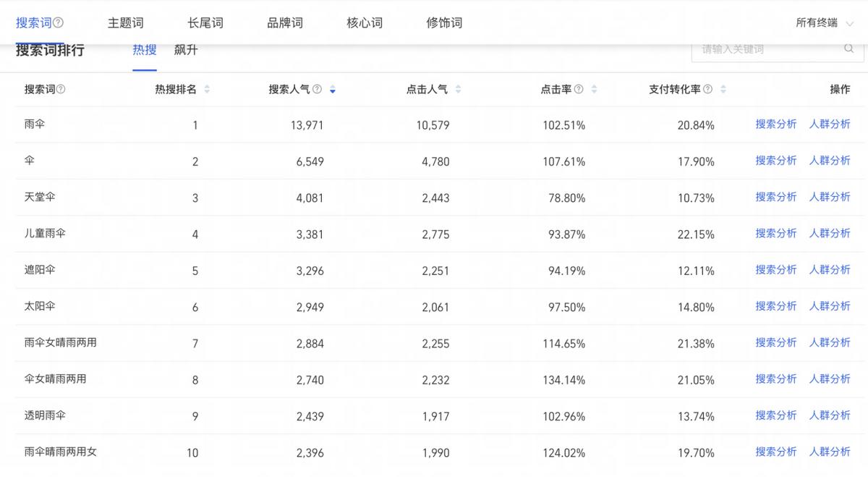Focus the keyword search input field
The image size is (868, 477).
coord(778,49)
